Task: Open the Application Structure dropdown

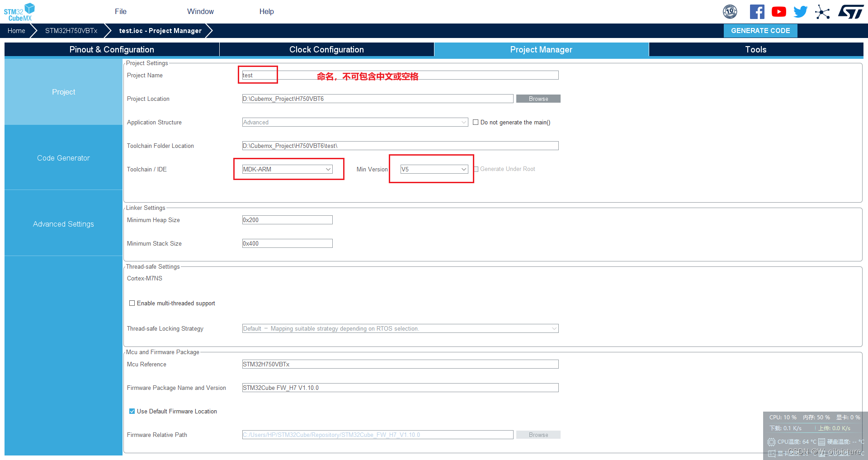Action: click(x=355, y=122)
